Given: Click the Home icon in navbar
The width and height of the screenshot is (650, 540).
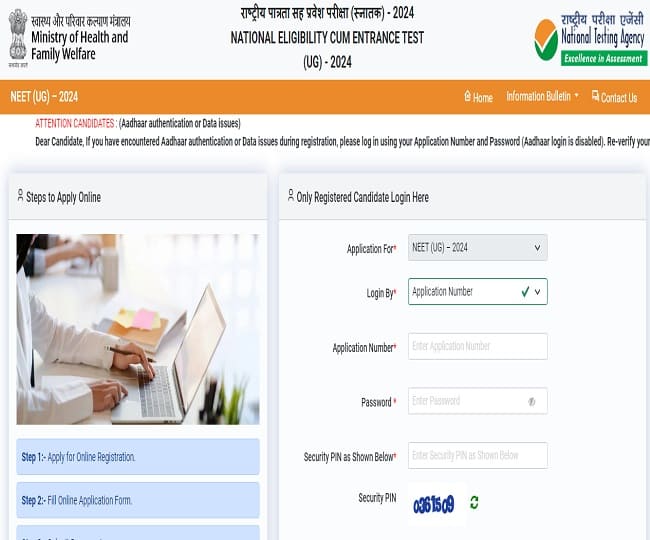Looking at the screenshot, I should click(468, 97).
